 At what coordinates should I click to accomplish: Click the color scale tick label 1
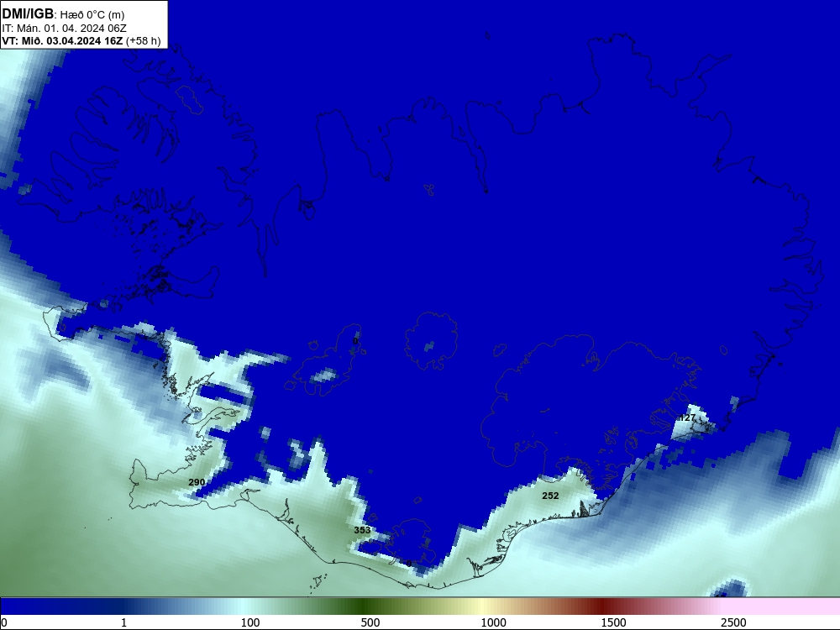click(x=123, y=622)
